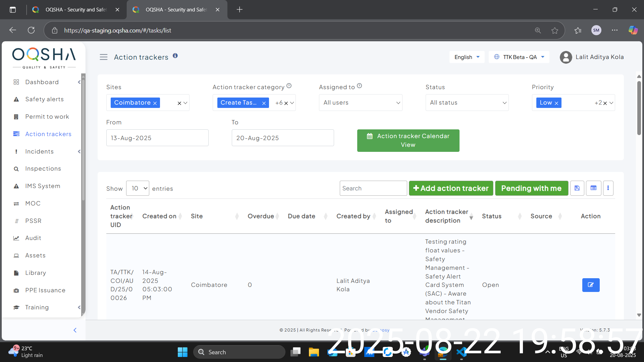Viewport: 644px width, 362px height.
Task: Open Permit to work in the sidebar
Action: [47, 117]
